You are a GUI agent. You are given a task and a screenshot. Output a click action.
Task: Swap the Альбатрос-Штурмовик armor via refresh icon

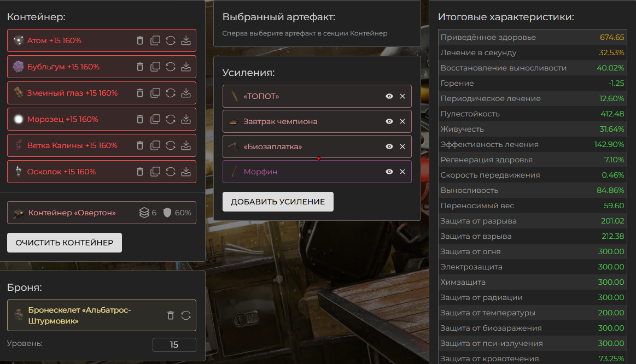point(186,315)
